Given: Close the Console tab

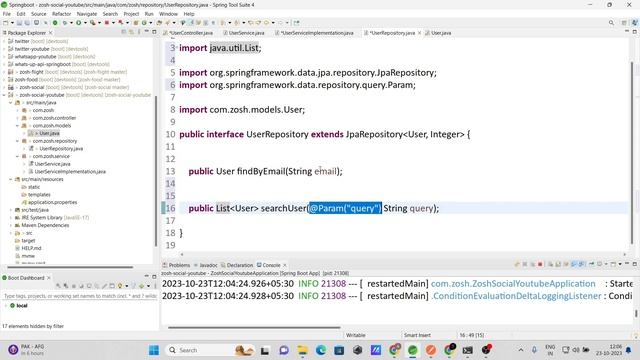Looking at the screenshot, I should tap(284, 265).
